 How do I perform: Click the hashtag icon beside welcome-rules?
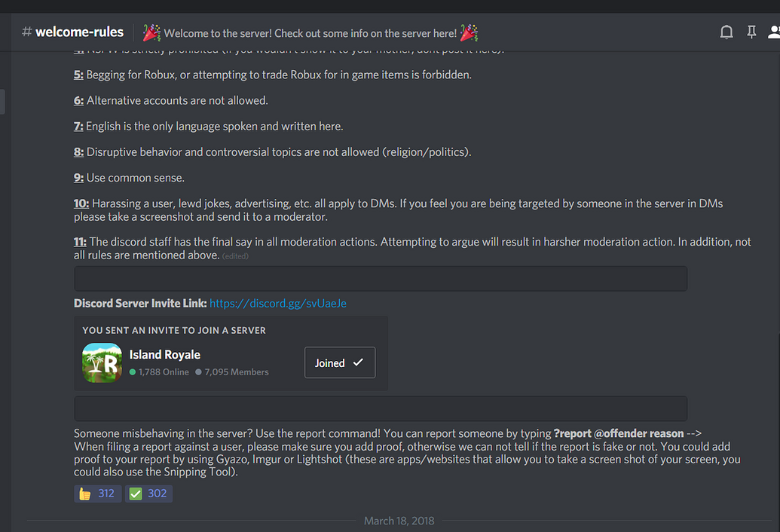[x=26, y=32]
